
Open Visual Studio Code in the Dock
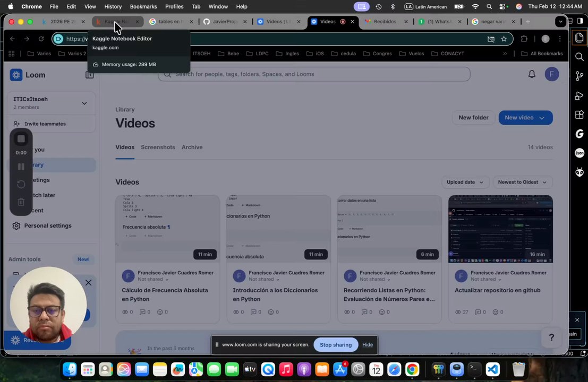(492, 370)
